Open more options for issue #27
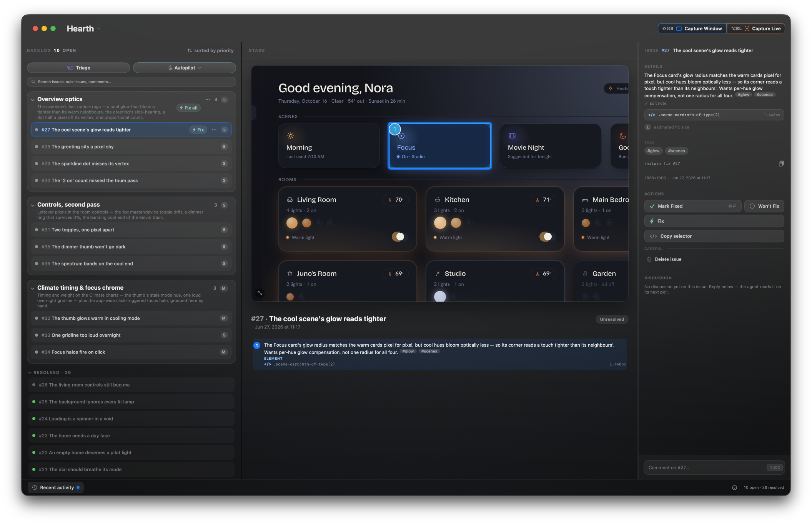This screenshot has height=524, width=812. [214, 130]
